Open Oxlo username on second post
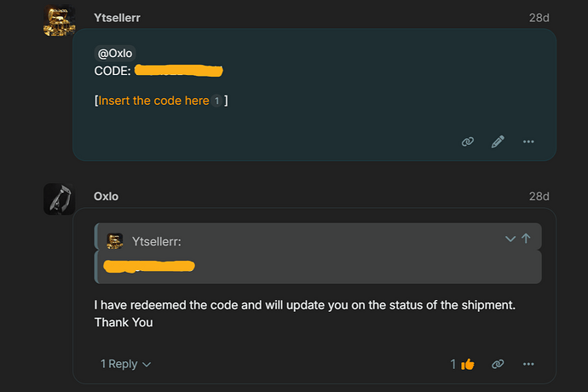588x392 pixels. click(x=107, y=196)
